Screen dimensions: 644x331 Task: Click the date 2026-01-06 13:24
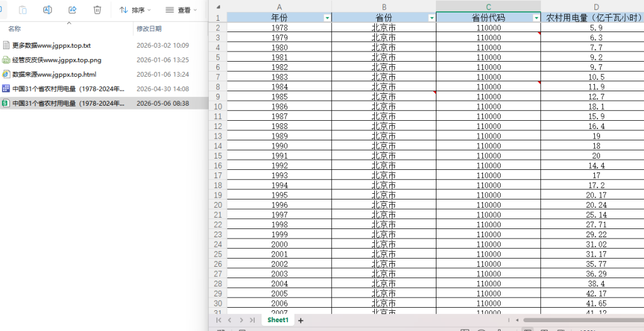163,74
